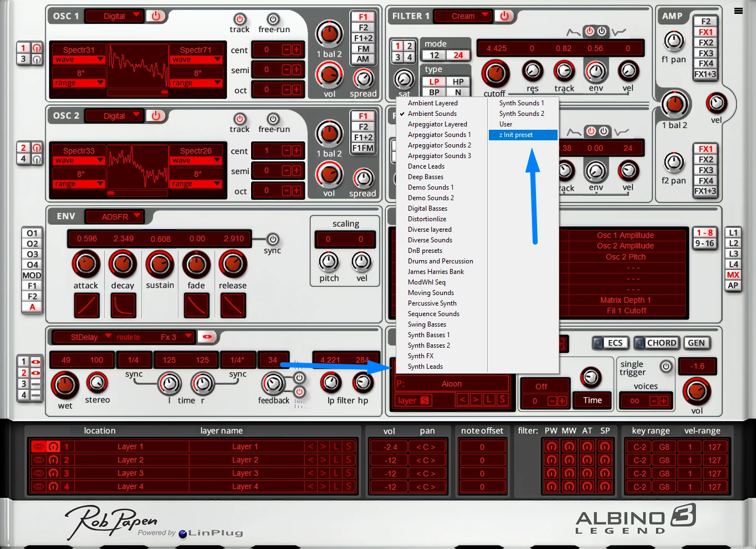This screenshot has height=549, width=756.
Task: Click the Layer 1 headphone solo icon
Action: point(53,446)
